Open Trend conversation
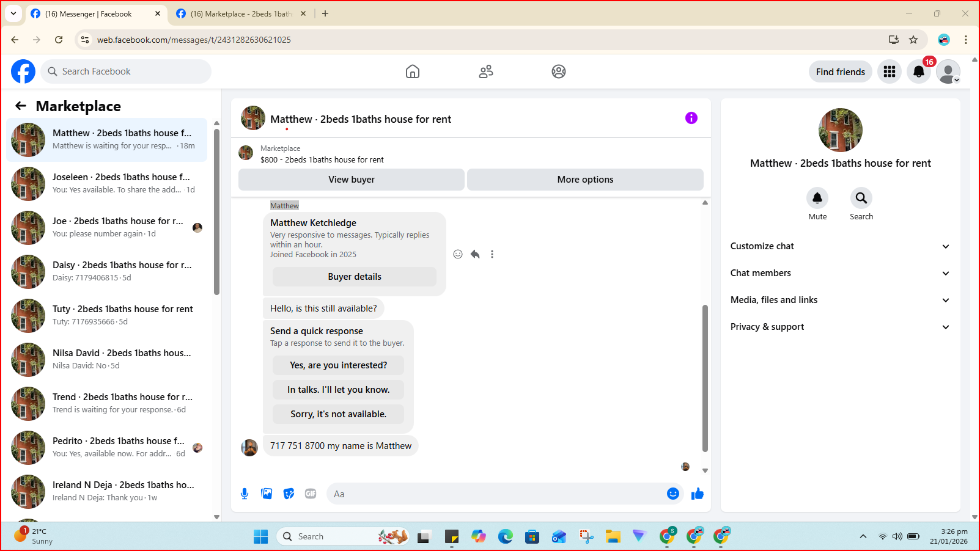 107,404
